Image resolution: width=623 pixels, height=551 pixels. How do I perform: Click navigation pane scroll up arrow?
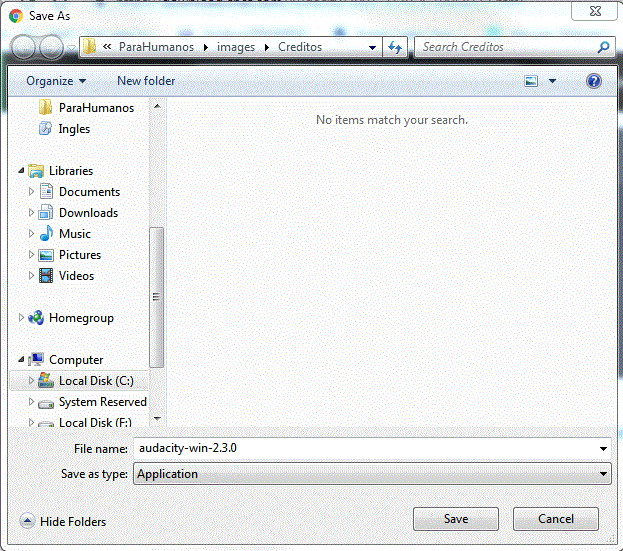(x=157, y=106)
